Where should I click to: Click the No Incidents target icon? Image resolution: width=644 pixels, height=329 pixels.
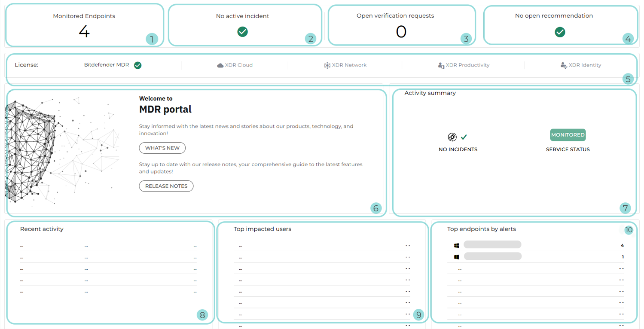pyautogui.click(x=452, y=137)
